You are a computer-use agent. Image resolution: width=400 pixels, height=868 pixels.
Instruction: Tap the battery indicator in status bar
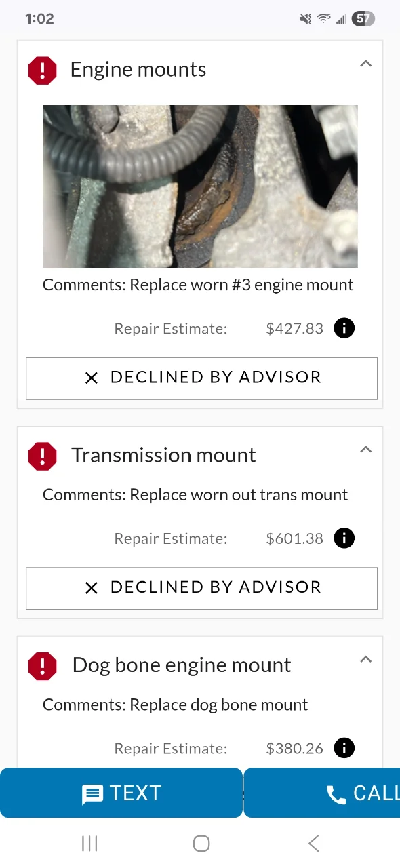pos(363,19)
